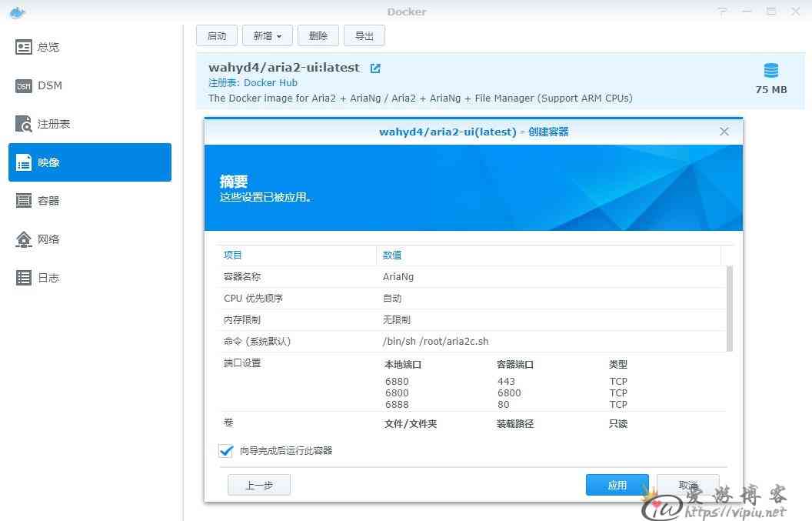Open the 注册表 registry search icon
Image resolution: width=812 pixels, height=521 pixels.
coord(23,124)
